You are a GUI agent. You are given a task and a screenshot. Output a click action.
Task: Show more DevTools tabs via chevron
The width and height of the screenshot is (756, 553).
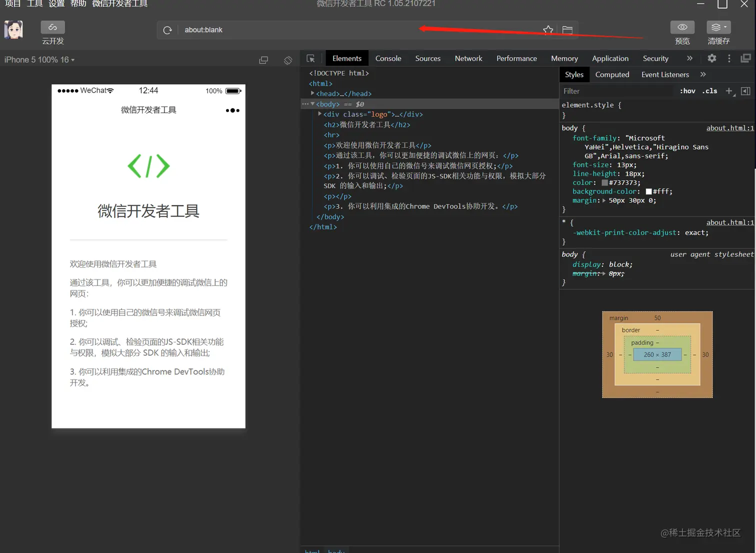[689, 58]
